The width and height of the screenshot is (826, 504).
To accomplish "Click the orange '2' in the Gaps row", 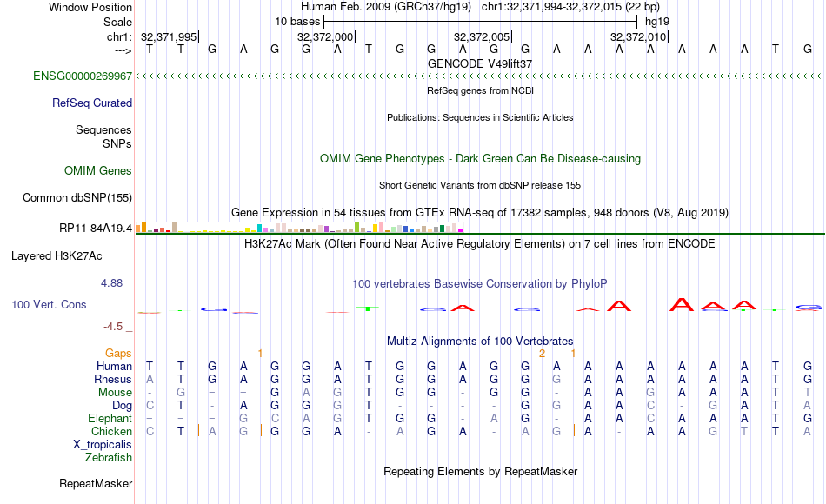I will 542,354.
